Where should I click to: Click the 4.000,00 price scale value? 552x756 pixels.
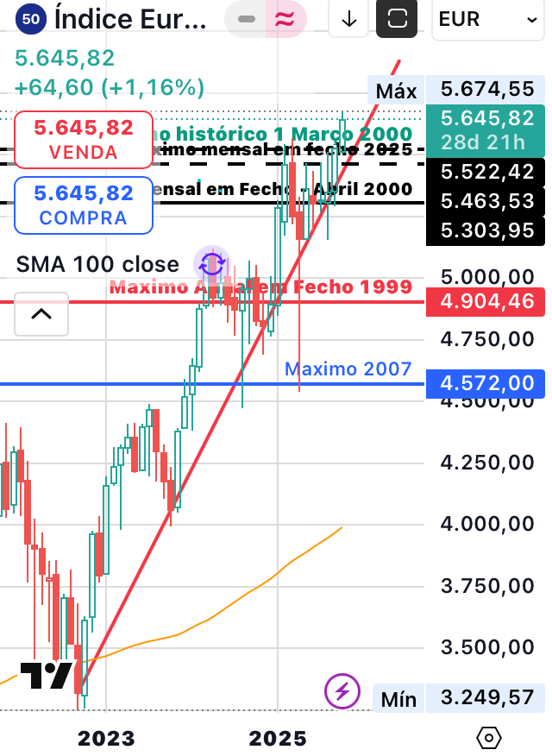[487, 524]
